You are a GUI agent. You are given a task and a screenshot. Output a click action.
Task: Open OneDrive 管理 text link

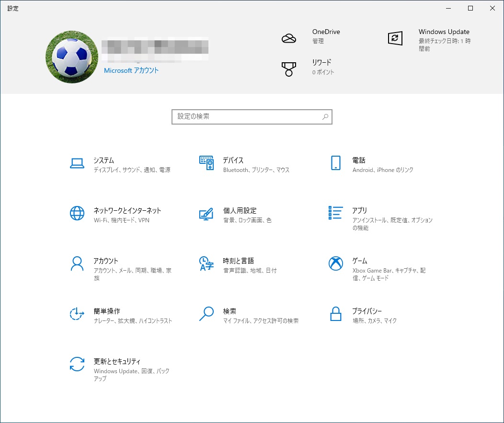(x=318, y=41)
